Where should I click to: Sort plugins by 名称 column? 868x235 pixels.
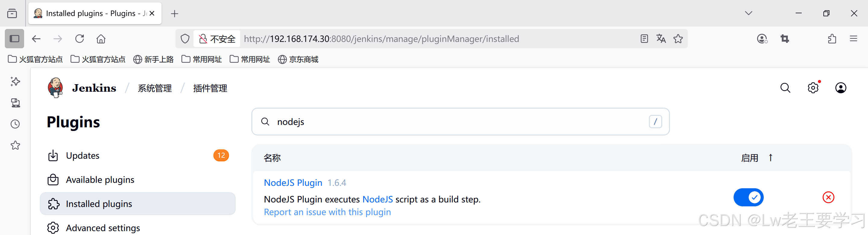coord(272,158)
